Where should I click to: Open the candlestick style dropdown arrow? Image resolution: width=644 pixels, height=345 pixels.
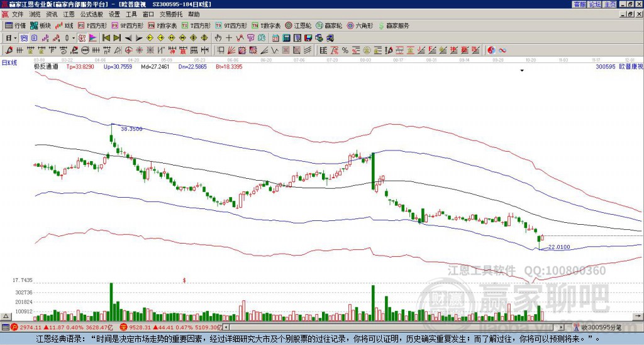pos(74,38)
